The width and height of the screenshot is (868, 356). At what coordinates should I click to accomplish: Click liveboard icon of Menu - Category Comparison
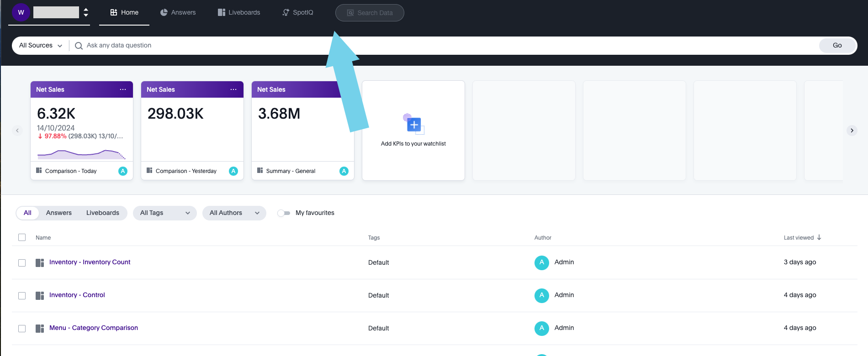40,329
